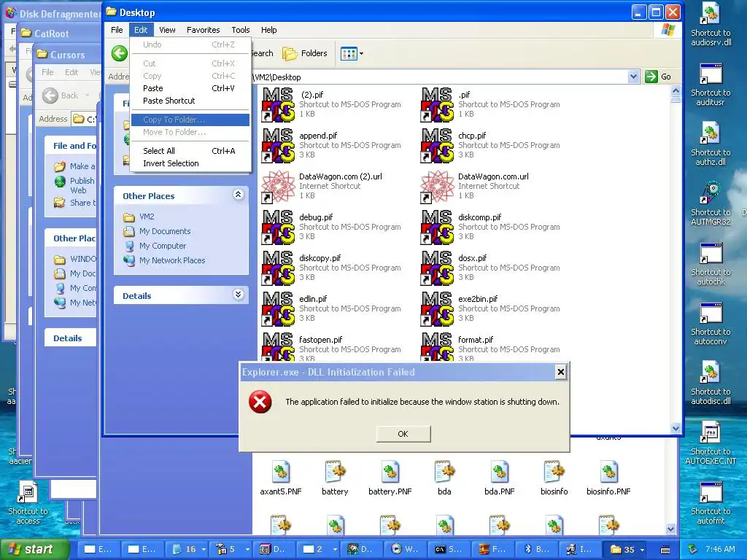The width and height of the screenshot is (747, 560).
Task: Choose Paste from Edit menu
Action: 190,88
